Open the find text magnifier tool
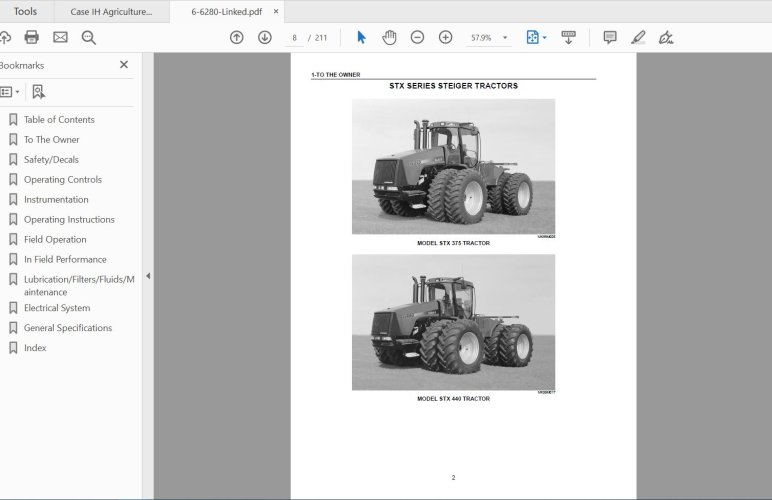 click(89, 38)
